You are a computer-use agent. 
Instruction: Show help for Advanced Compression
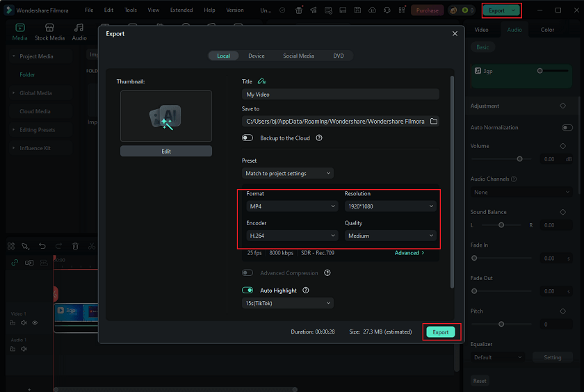pos(327,273)
